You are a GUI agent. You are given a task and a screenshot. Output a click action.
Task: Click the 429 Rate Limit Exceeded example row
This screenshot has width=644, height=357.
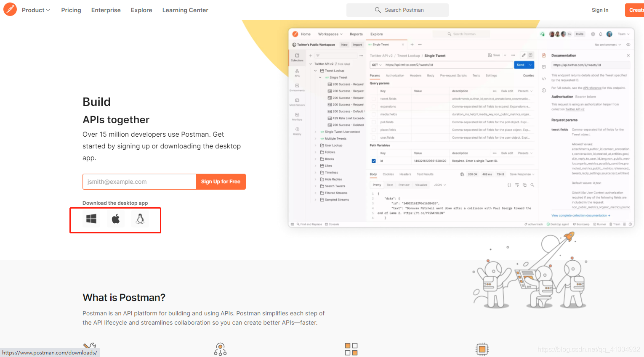tap(346, 118)
